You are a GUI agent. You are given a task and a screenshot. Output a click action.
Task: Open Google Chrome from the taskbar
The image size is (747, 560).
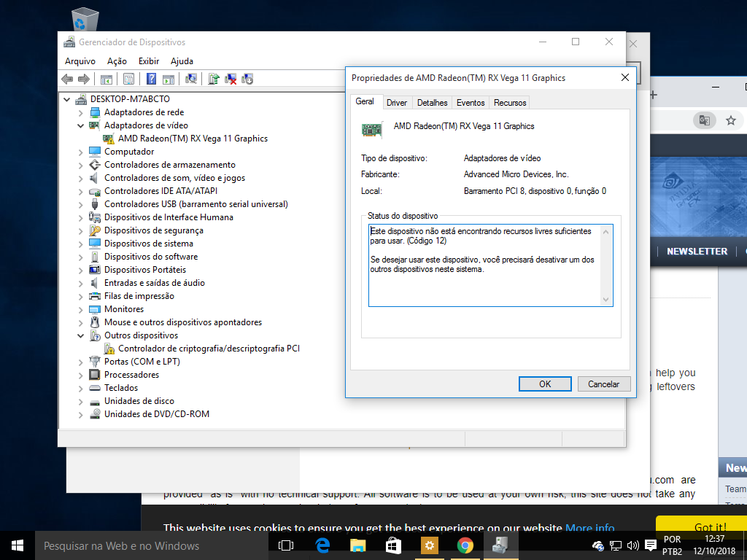pyautogui.click(x=465, y=545)
